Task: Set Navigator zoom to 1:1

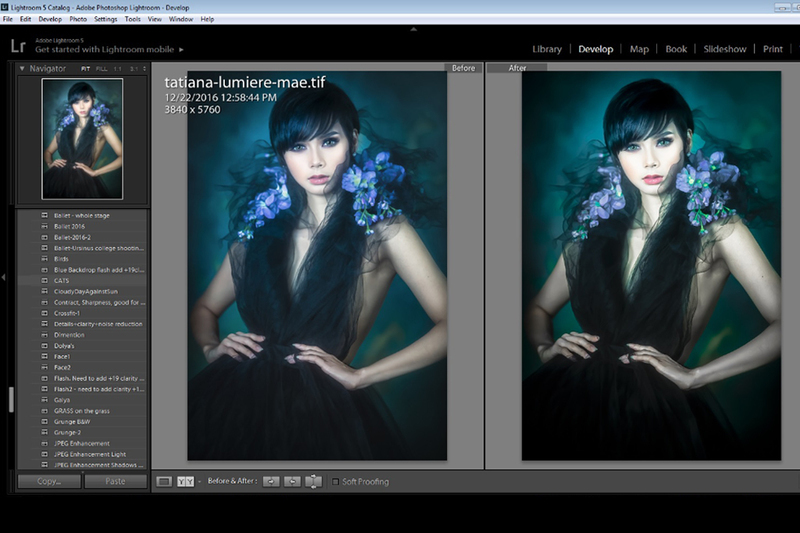Action: click(118, 68)
